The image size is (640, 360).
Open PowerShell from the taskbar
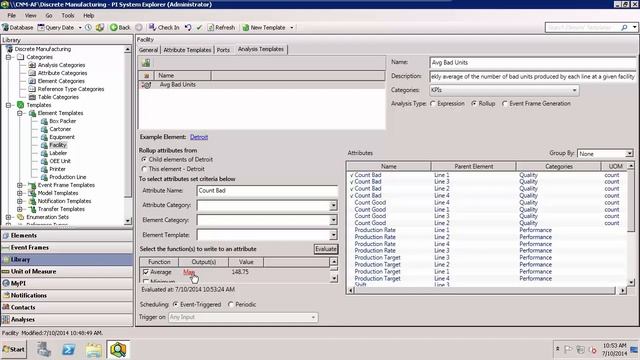pos(69,349)
